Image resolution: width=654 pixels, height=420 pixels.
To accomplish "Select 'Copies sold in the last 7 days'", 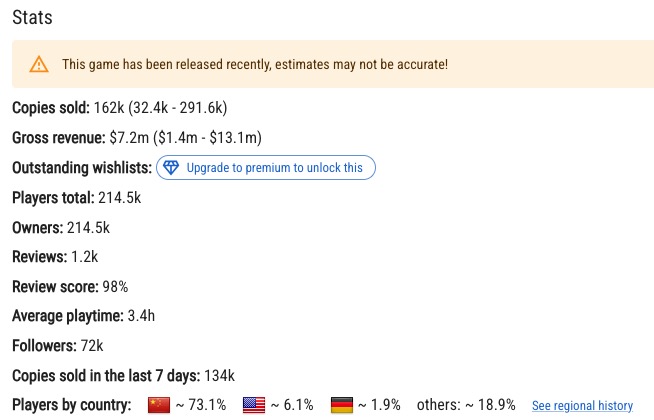I will click(123, 376).
